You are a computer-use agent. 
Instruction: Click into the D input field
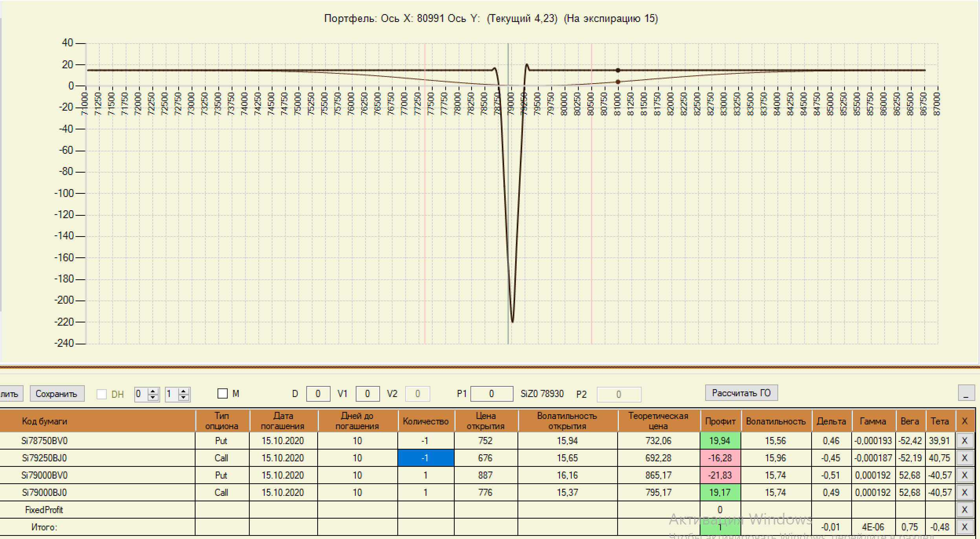point(318,394)
